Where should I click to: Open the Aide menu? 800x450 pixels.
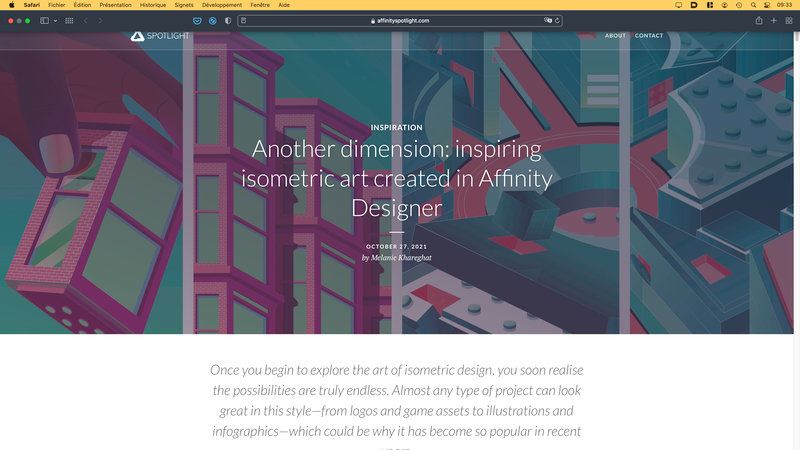(284, 5)
